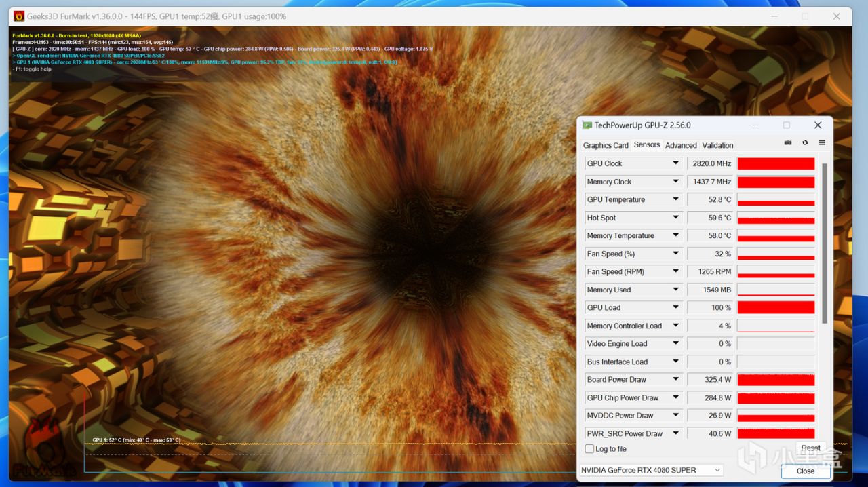Screen dimensions: 868x487
Task: Open the Memory Controller Load sensor dropdown
Action: (675, 326)
